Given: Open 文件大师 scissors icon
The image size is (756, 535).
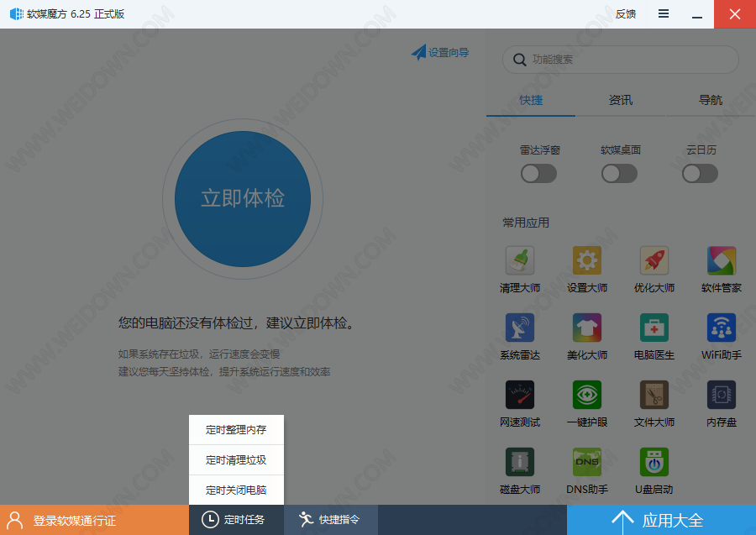Looking at the screenshot, I should [654, 395].
